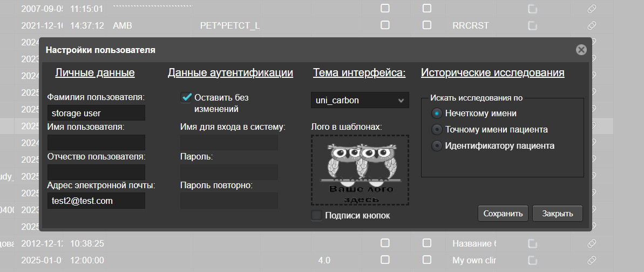Viewport: 644px width, 272px height.
Task: Click the link icon in the My own clin row
Action: point(592,261)
